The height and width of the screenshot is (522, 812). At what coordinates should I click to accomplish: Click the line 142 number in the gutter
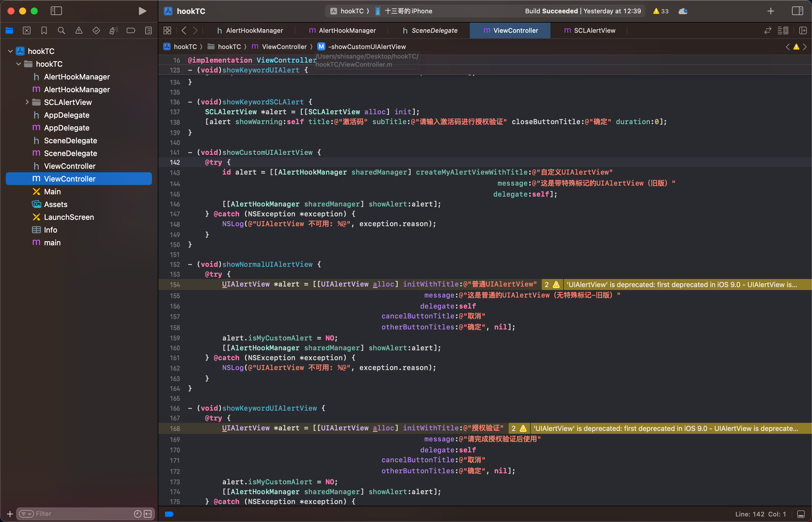click(175, 162)
